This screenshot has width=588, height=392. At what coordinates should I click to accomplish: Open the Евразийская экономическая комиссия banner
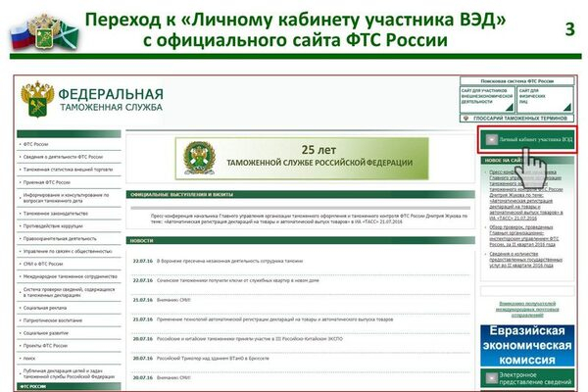pos(527,346)
